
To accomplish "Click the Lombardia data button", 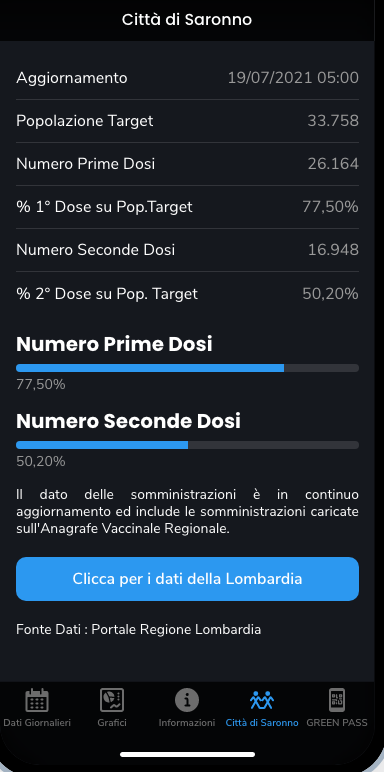I will (x=188, y=579).
